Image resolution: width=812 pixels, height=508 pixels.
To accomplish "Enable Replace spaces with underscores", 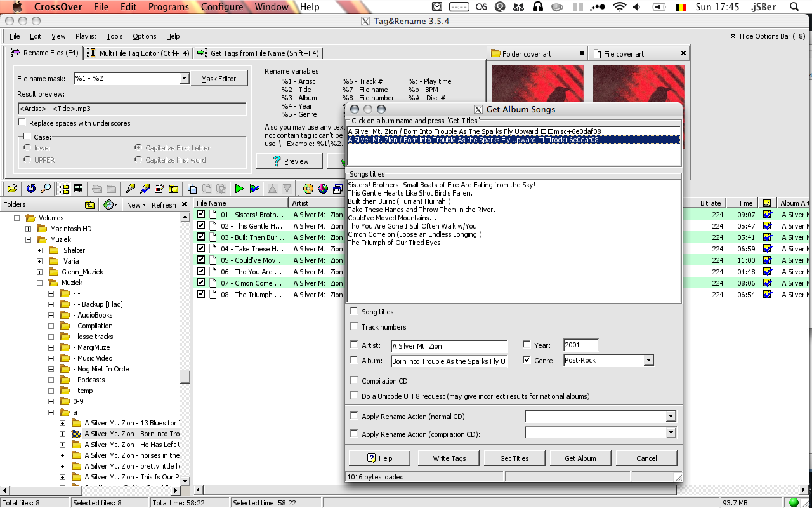I will 23,124.
